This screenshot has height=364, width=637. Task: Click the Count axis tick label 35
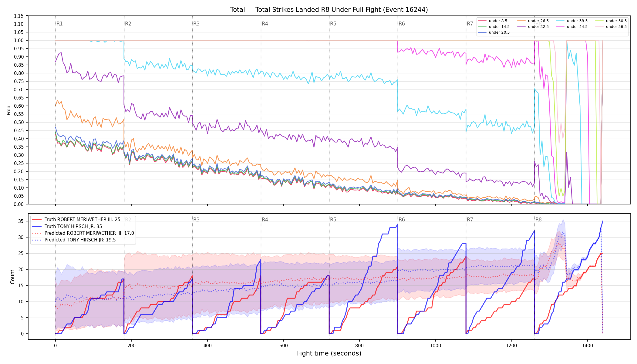point(21,221)
